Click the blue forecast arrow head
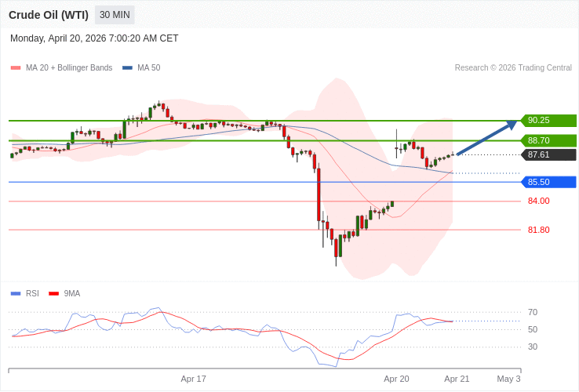 [x=512, y=124]
